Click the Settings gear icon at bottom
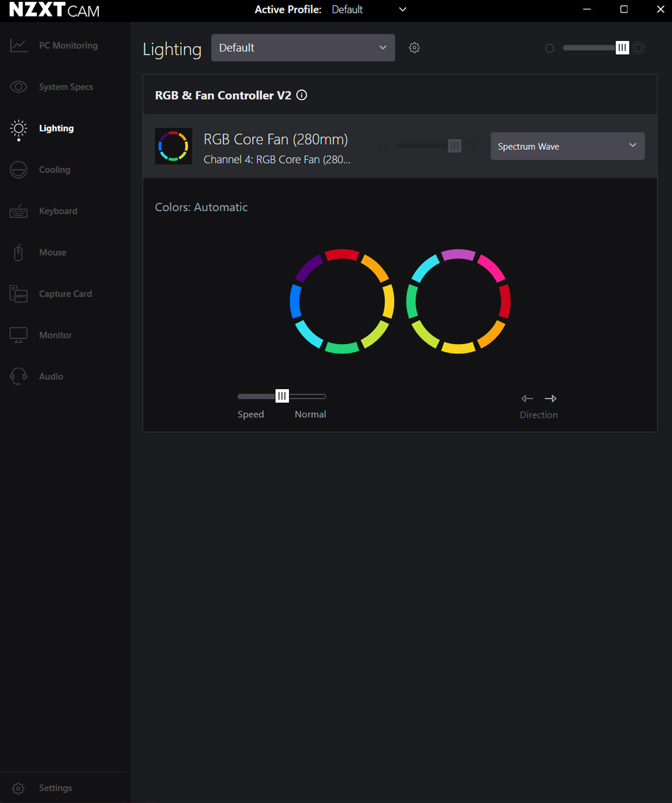Viewport: 672px width, 803px height. coord(19,788)
